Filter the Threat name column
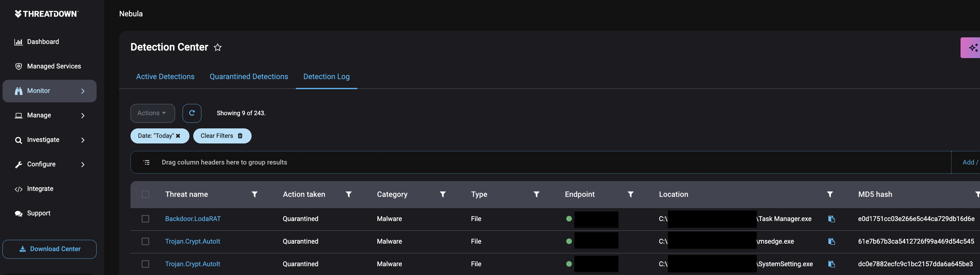This screenshot has height=275, width=980. point(254,194)
